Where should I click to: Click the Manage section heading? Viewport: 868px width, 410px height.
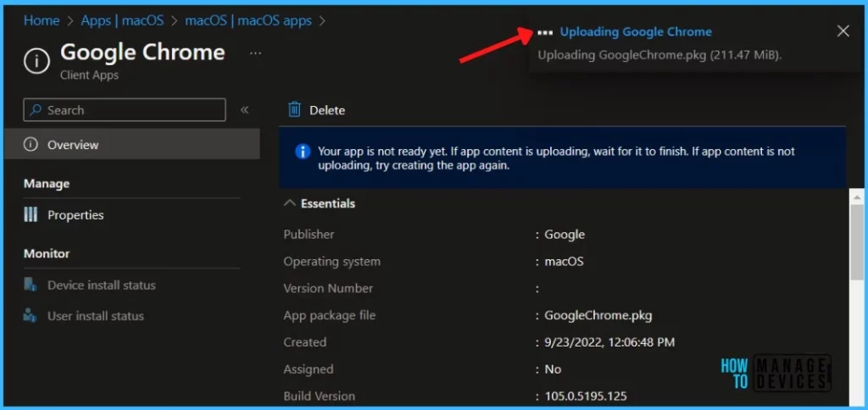pos(47,183)
